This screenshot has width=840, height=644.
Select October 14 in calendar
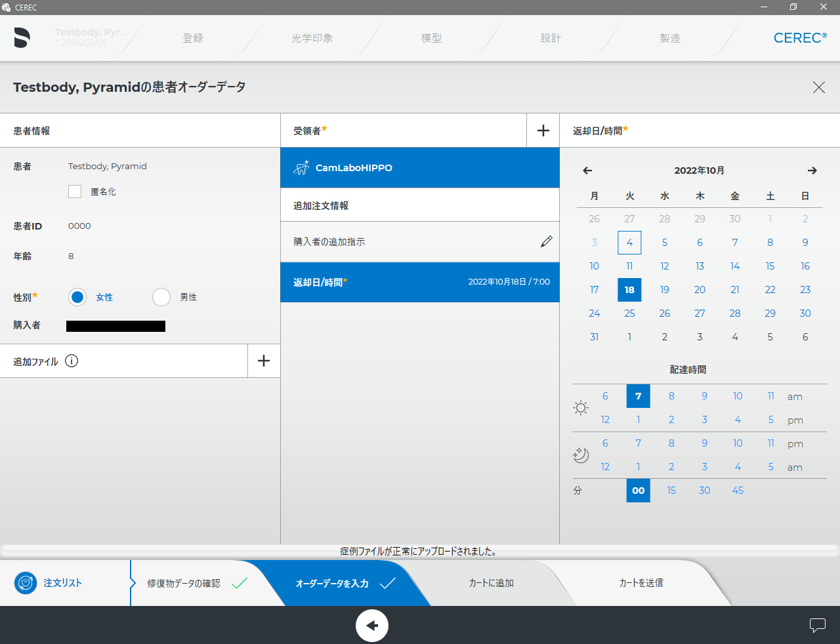pyautogui.click(x=735, y=266)
